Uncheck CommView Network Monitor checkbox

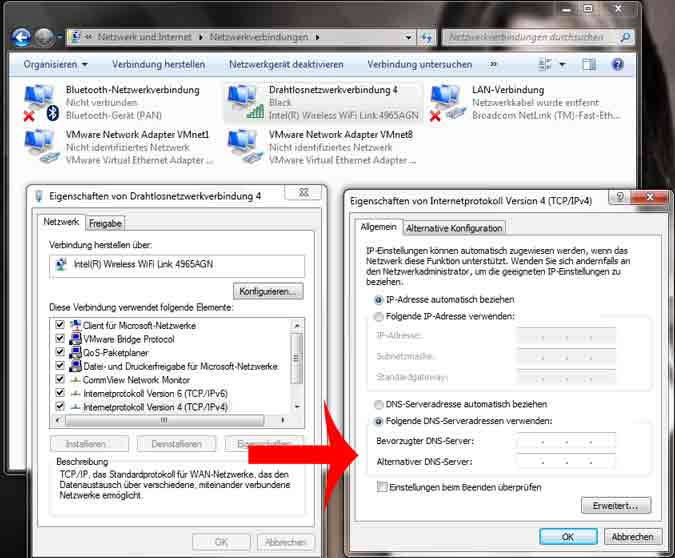point(60,379)
